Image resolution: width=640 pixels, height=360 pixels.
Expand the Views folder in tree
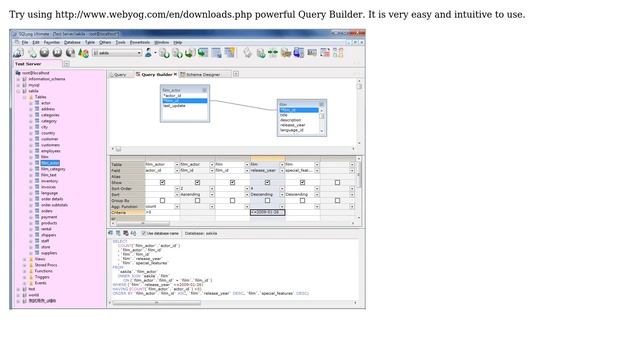[x=24, y=259]
